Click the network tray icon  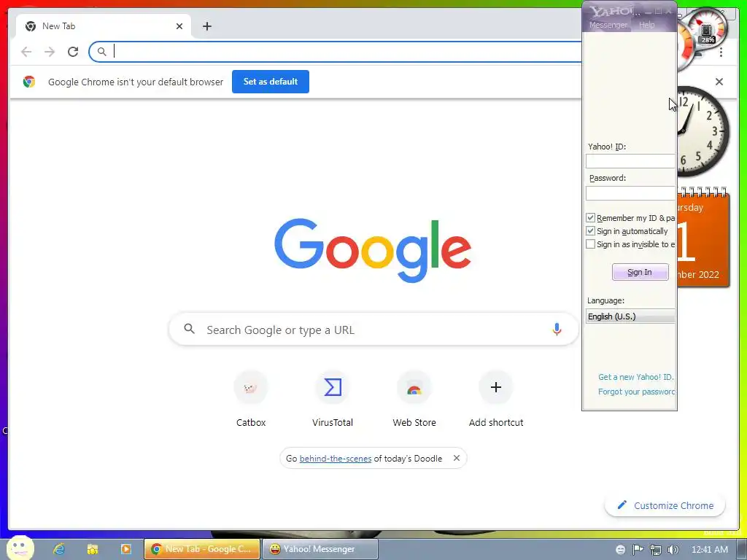click(656, 550)
